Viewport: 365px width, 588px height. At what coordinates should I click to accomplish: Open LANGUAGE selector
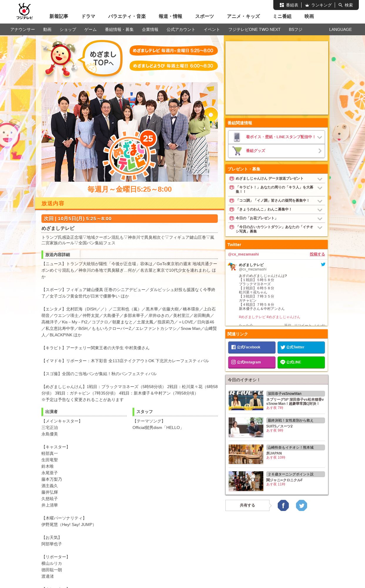tap(340, 29)
